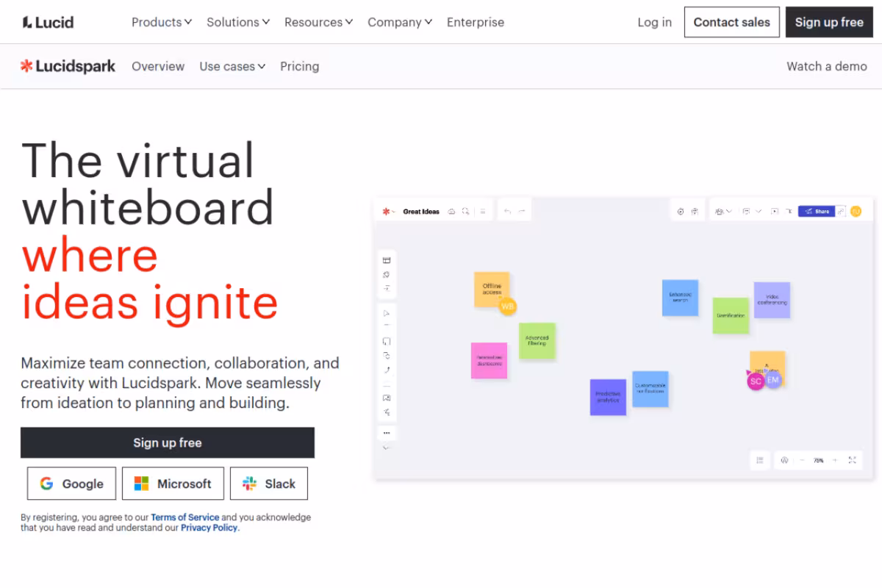Click the Lucidspark logo
The image size is (882, 588).
tap(68, 66)
